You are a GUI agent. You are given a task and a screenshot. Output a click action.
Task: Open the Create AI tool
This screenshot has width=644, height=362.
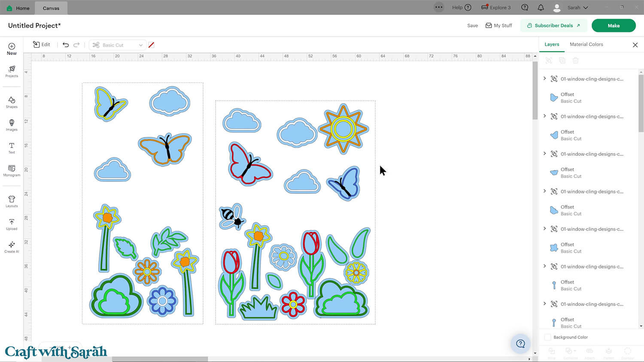click(x=12, y=247)
